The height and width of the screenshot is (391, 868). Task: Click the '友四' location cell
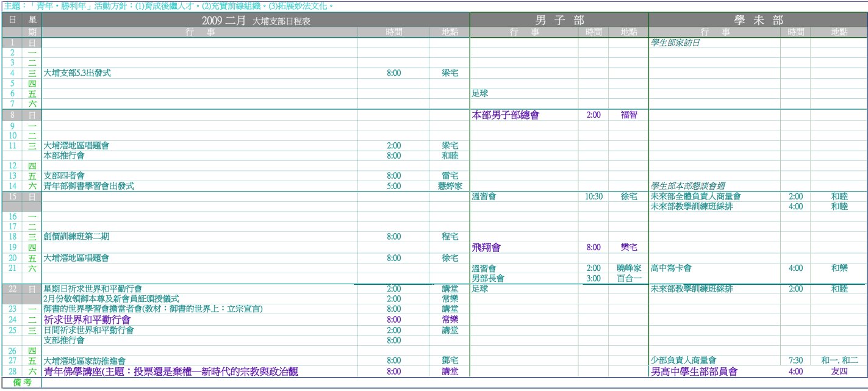[839, 371]
